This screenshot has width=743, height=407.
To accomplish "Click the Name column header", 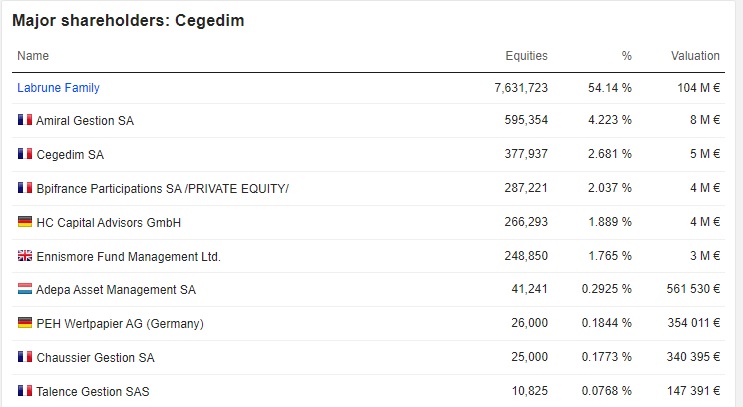I will tap(33, 56).
